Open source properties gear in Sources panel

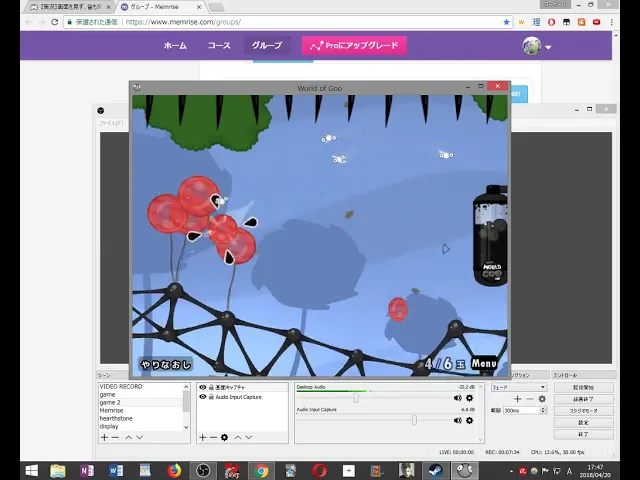(x=224, y=437)
